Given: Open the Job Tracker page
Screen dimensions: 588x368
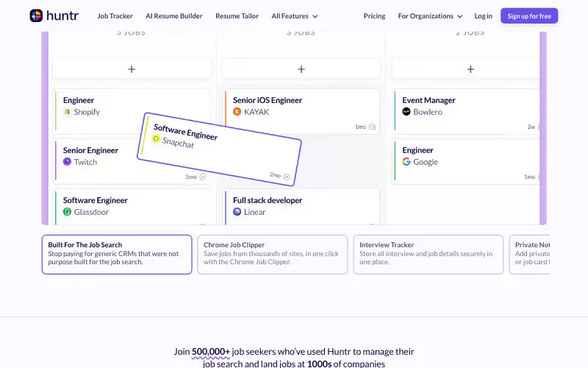Looking at the screenshot, I should 115,16.
